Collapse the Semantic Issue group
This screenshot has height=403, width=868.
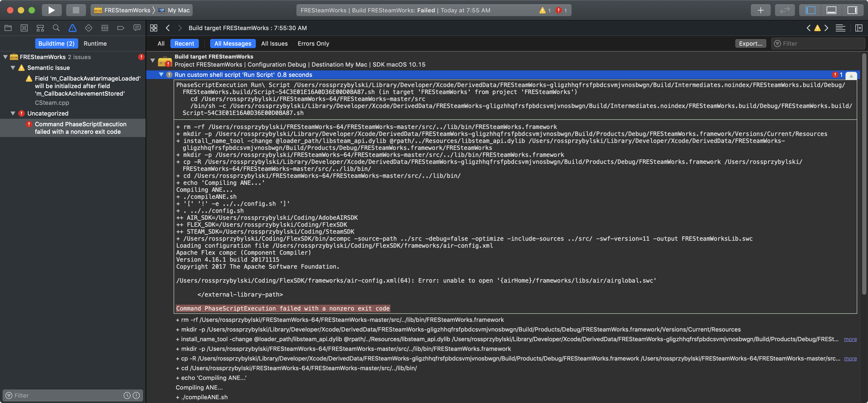click(12, 67)
